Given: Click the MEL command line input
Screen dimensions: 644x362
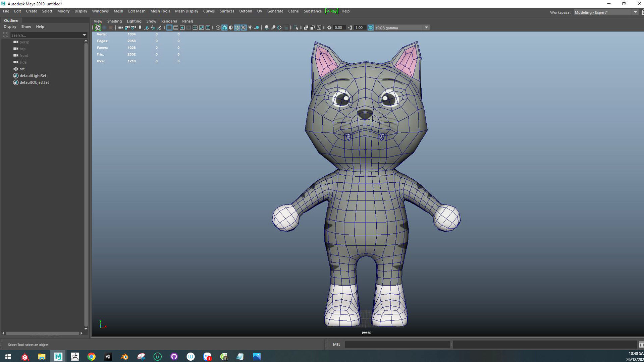Looking at the screenshot, I should click(397, 344).
